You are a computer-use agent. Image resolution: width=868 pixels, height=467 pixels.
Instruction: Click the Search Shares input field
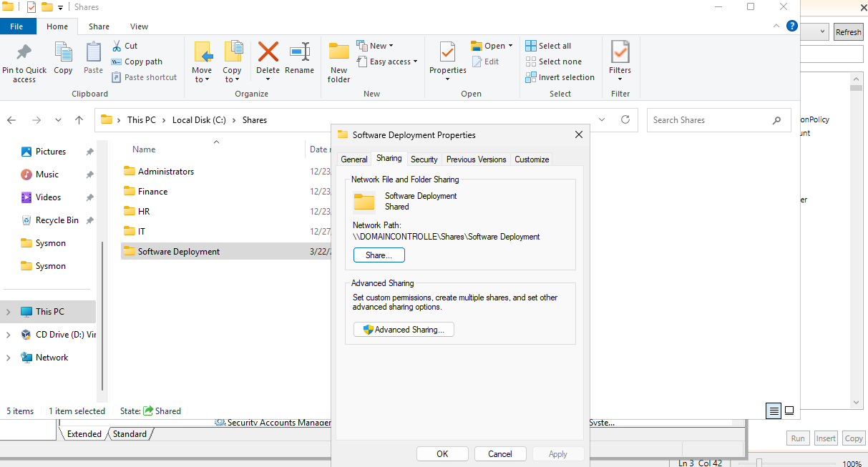point(708,120)
